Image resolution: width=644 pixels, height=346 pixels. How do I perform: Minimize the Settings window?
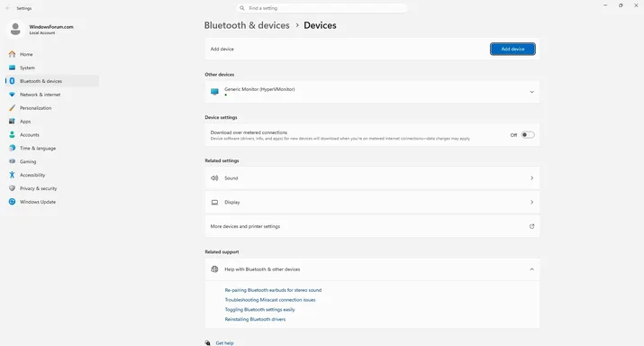tap(605, 5)
